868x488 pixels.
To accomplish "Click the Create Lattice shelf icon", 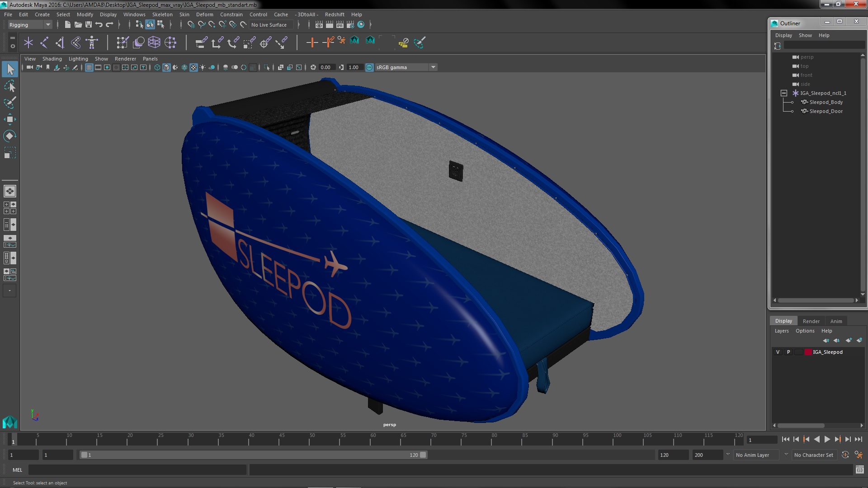I will 154,42.
